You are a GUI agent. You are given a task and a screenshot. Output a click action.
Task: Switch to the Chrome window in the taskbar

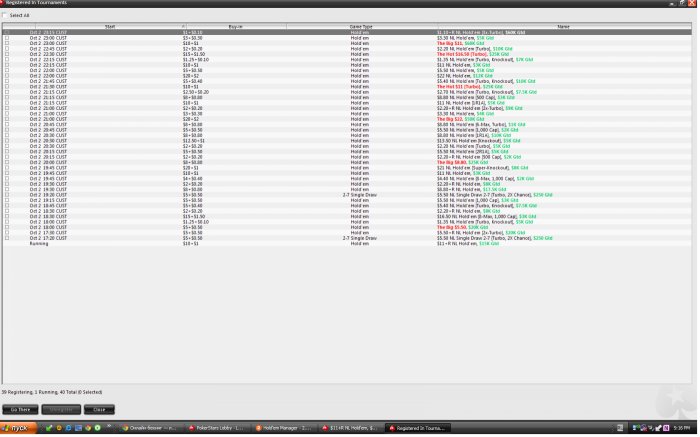[x=150, y=429]
